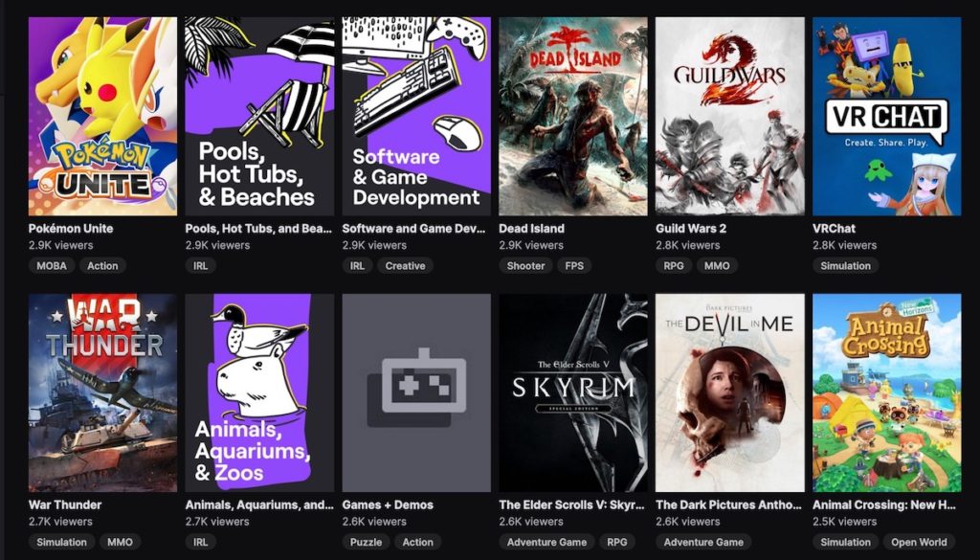Open the Pokémon Unite box art thumbnail
Screen dimensions: 980x560
[102, 116]
